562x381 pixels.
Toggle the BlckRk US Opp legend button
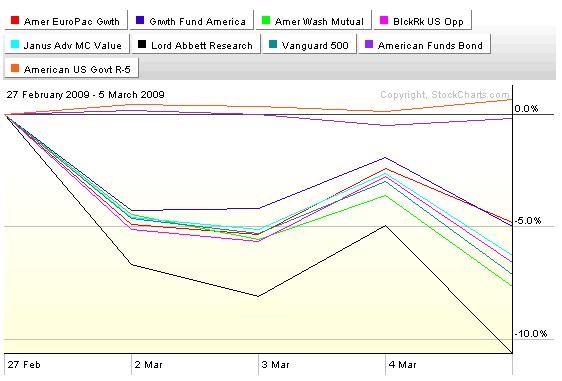(423, 20)
